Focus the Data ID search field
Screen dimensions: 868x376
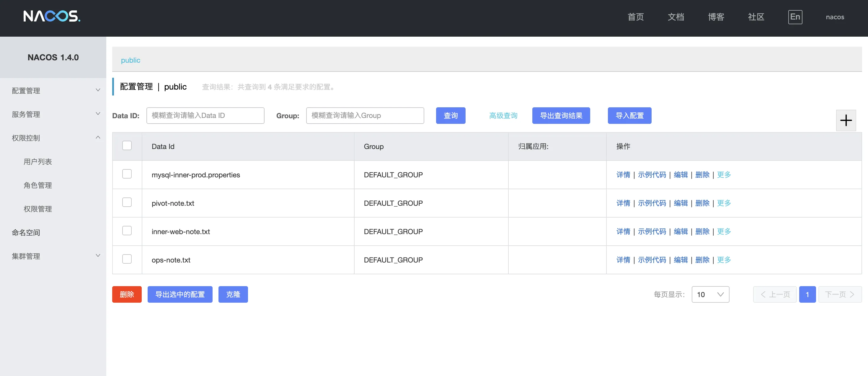(205, 116)
